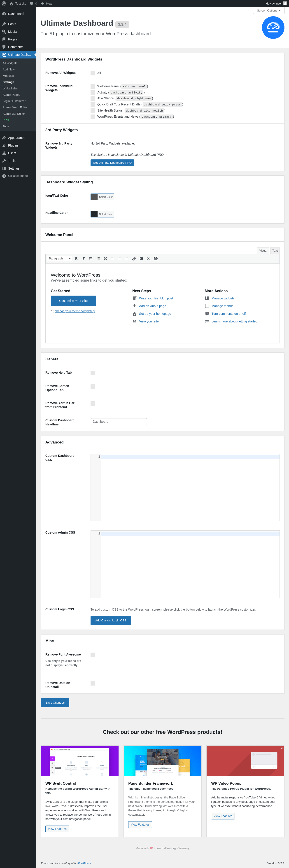Open the comments bubble in the admin bar
The image size is (289, 868).
[33, 4]
